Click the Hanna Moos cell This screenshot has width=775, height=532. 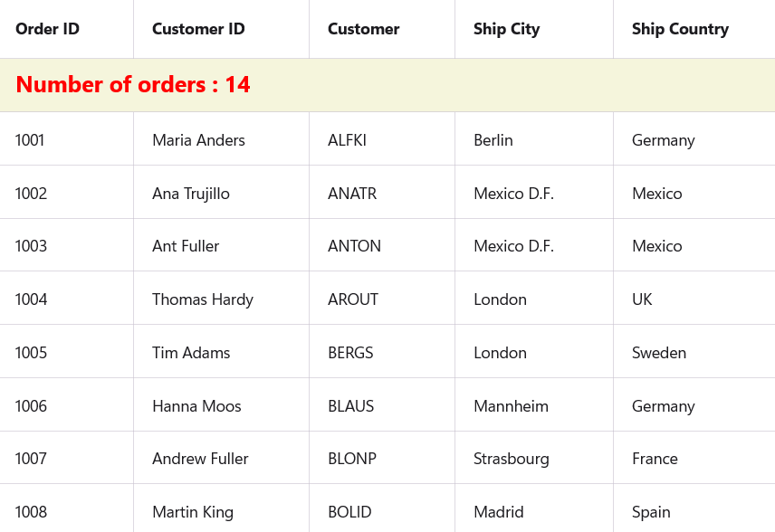pyautogui.click(x=196, y=406)
